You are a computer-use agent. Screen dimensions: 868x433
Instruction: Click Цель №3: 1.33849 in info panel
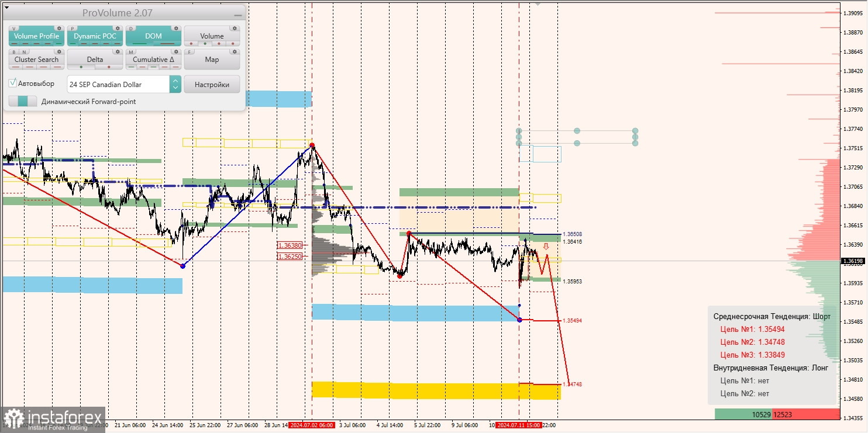click(753, 355)
